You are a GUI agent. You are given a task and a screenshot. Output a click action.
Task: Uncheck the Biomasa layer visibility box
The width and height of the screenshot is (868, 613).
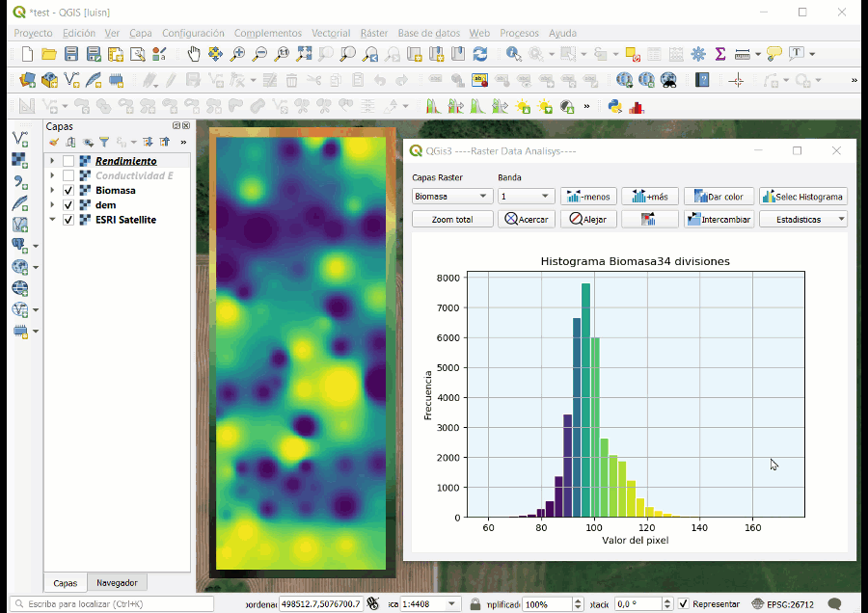coord(68,190)
